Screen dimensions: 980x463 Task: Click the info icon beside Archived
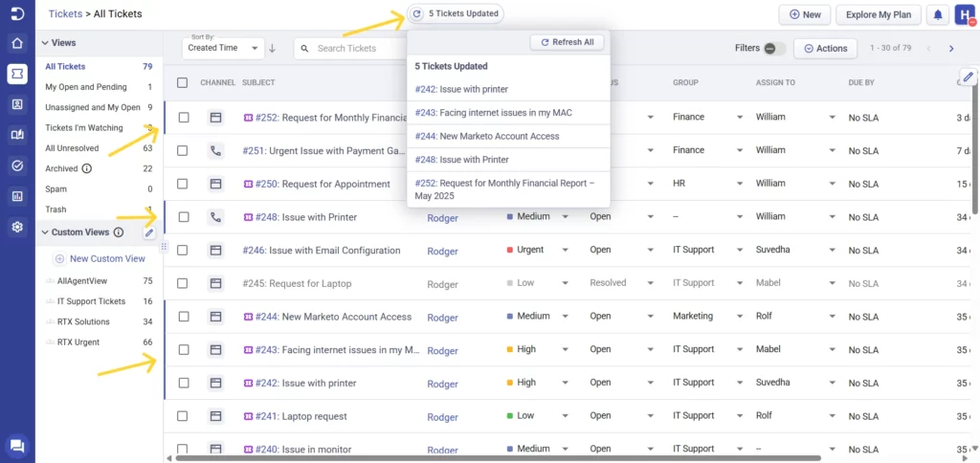point(87,168)
